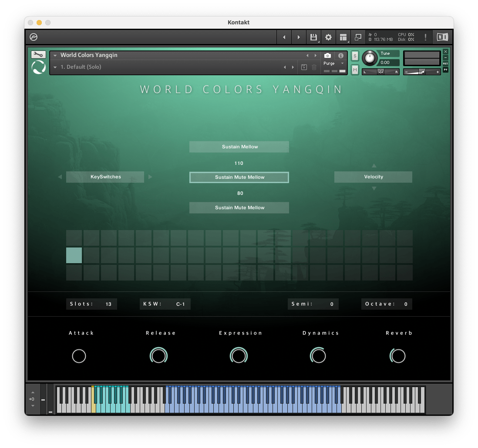Select the outlined Sustain Mute Mellow articulation
Viewport: 478px width, 448px height.
[239, 177]
